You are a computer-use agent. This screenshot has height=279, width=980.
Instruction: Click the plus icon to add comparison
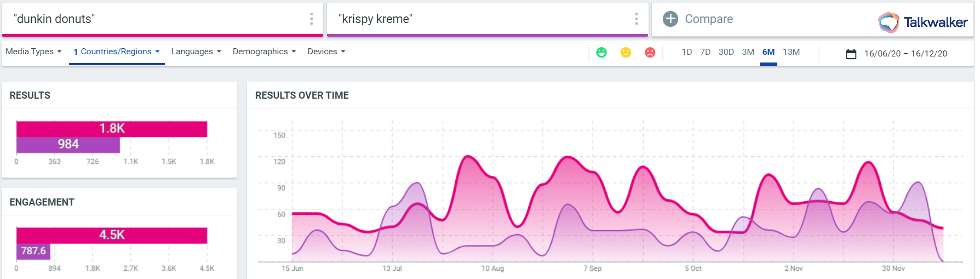click(670, 19)
